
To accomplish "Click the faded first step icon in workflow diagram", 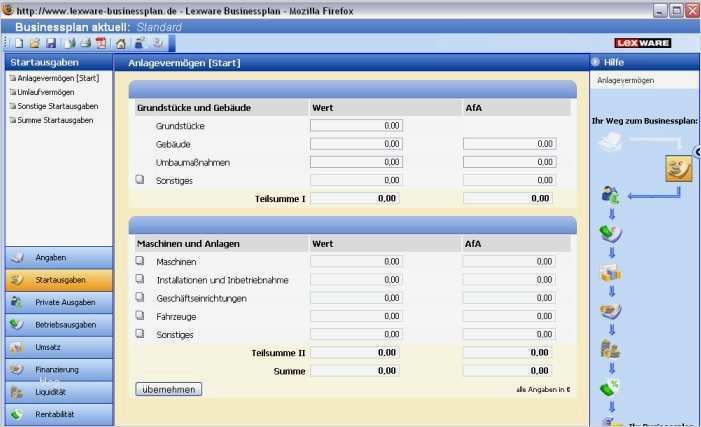I will point(610,142).
